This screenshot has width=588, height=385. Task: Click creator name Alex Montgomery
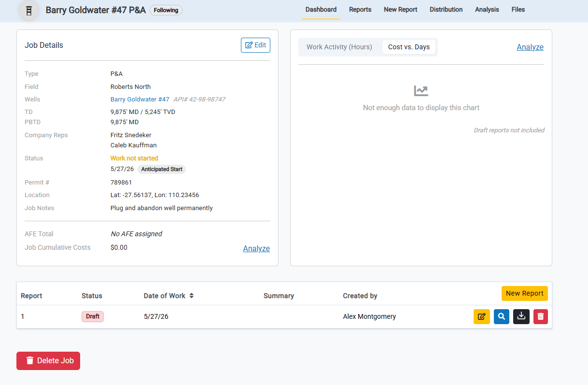(x=369, y=316)
